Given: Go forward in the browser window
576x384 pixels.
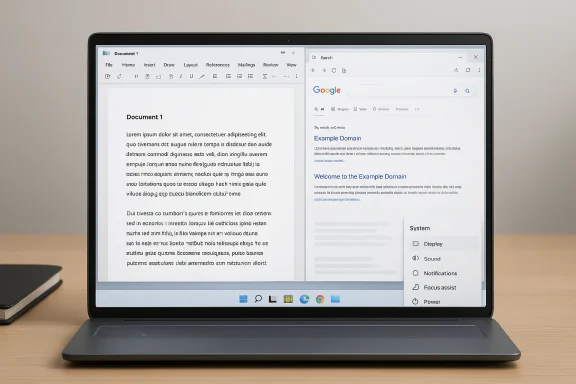Looking at the screenshot, I should point(324,70).
